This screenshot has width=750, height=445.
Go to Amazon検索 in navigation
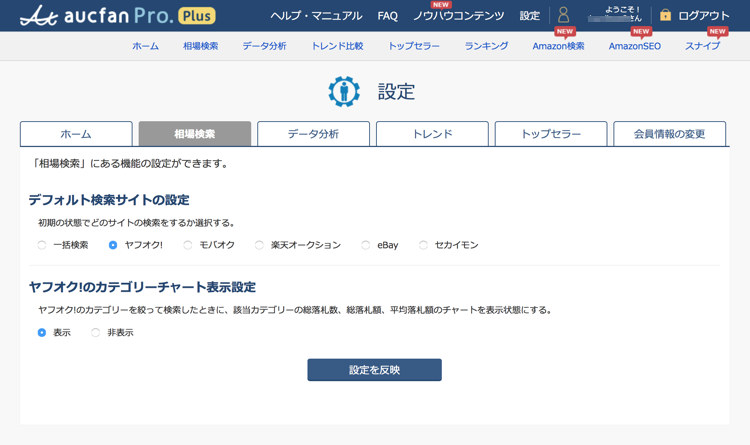(558, 46)
